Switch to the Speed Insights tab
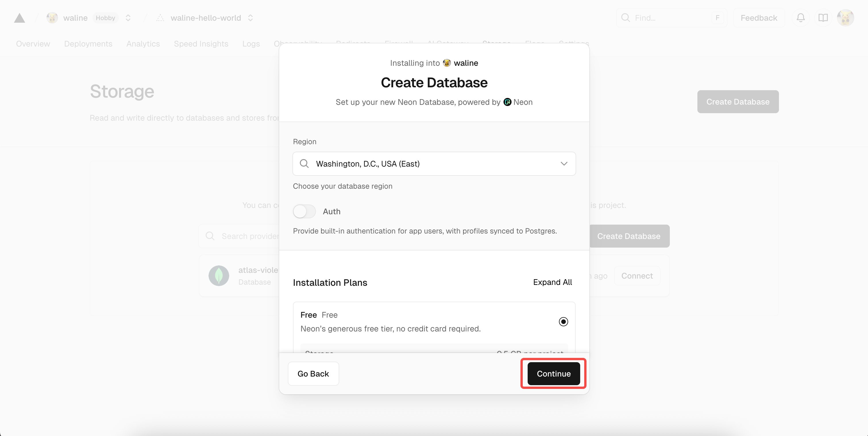The width and height of the screenshot is (868, 436). 201,44
